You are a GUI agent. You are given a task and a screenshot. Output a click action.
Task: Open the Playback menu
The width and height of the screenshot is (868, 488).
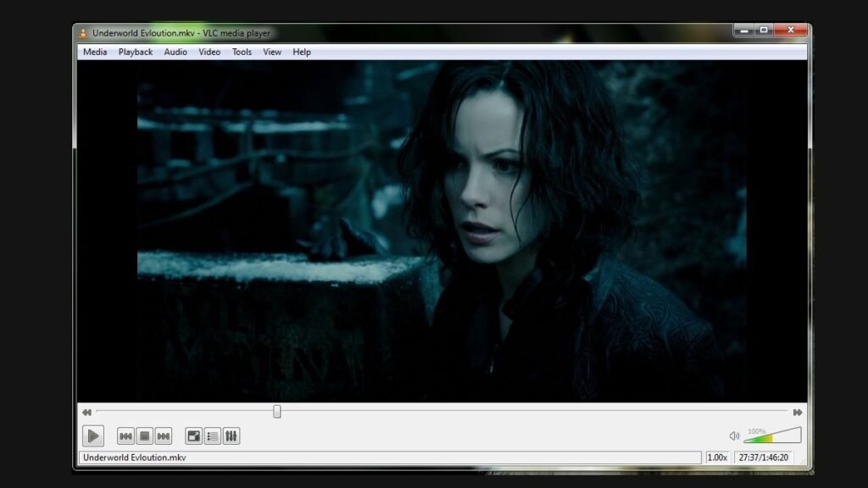(136, 52)
